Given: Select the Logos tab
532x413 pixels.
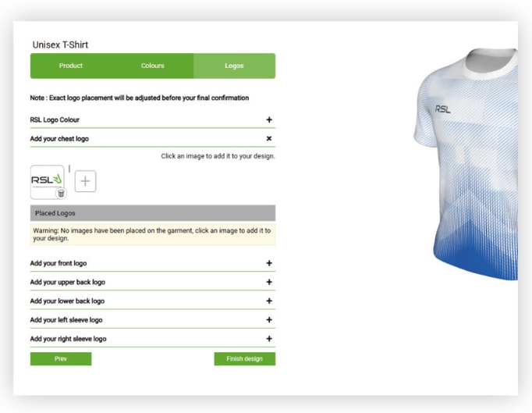Looking at the screenshot, I should [x=235, y=66].
